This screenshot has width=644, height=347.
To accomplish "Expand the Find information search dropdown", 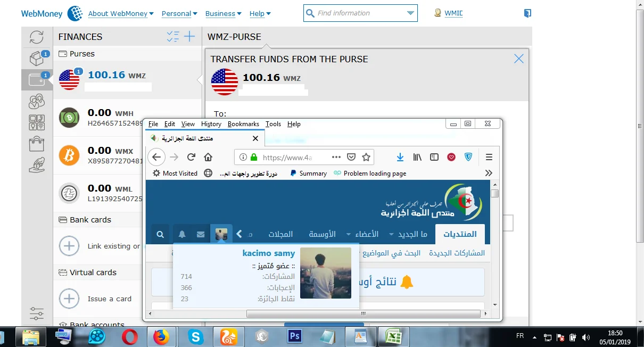I will 410,13.
